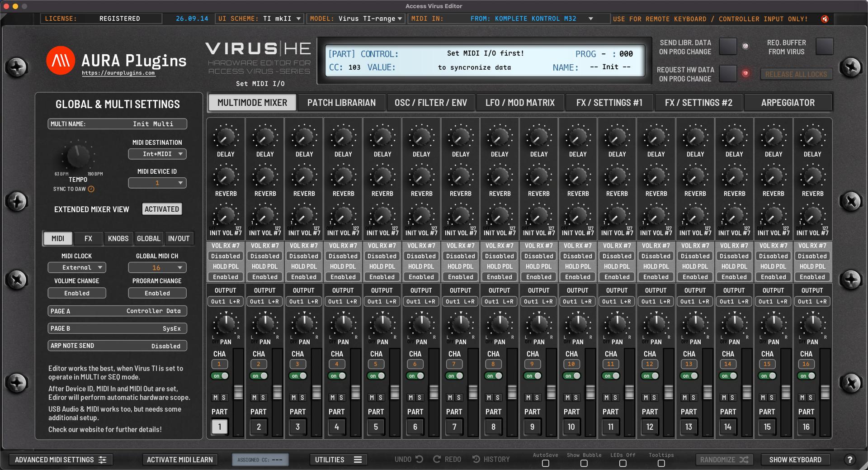Click the Multi Name input field
This screenshot has width=868, height=470.
tap(118, 124)
